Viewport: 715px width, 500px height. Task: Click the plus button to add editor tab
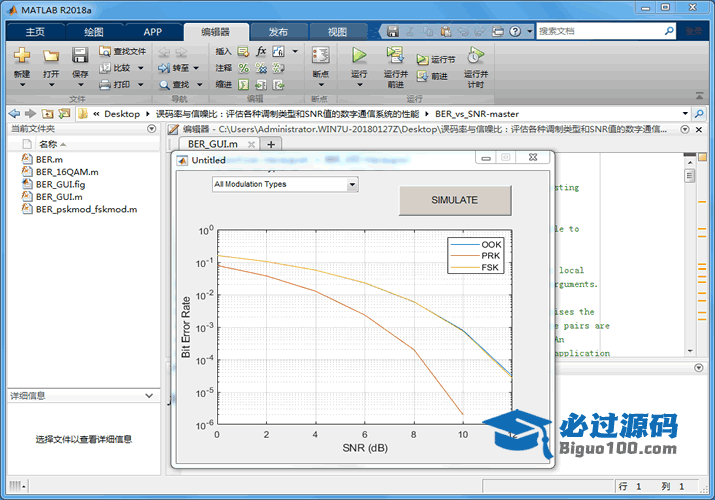coord(271,144)
